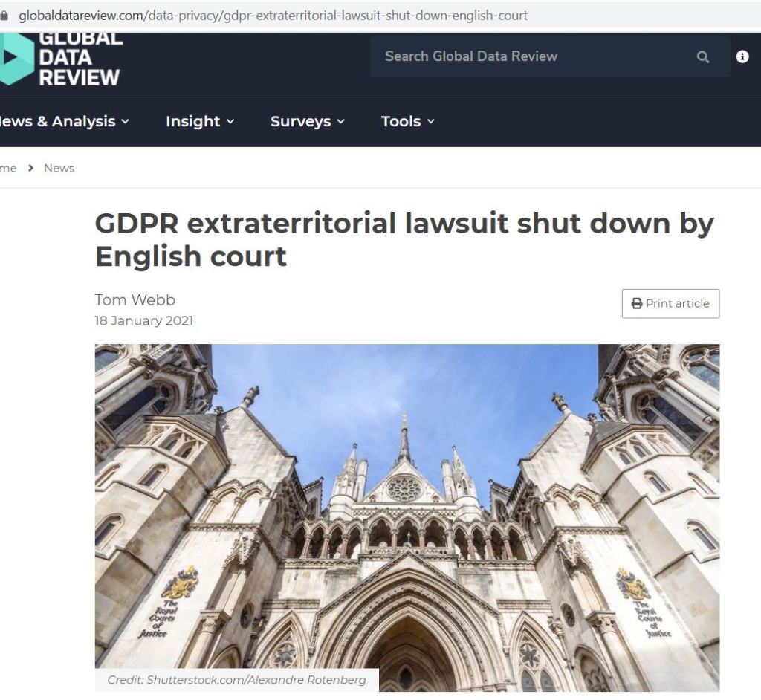Click the Print article button
Screen dimensions: 761x700
[671, 304]
